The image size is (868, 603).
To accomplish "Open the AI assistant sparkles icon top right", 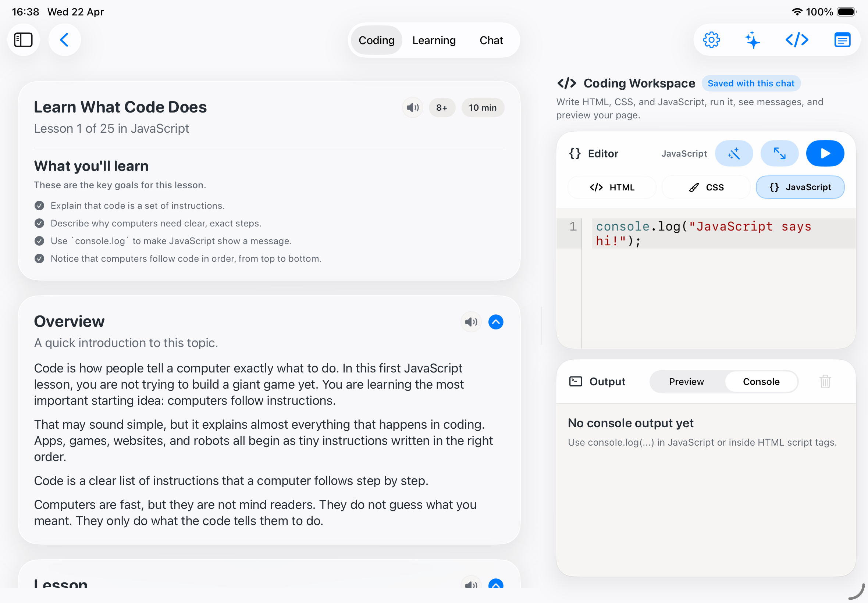I will tap(753, 40).
